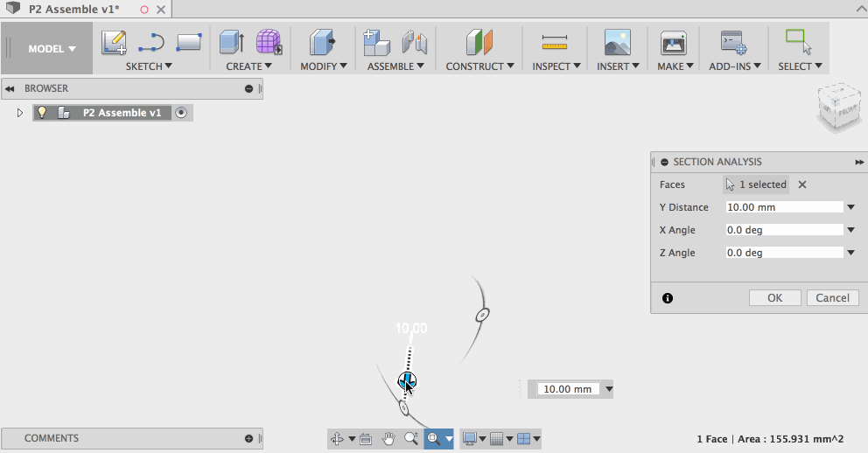Click the Viewports layout icon
The width and height of the screenshot is (868, 453).
pos(523,439)
